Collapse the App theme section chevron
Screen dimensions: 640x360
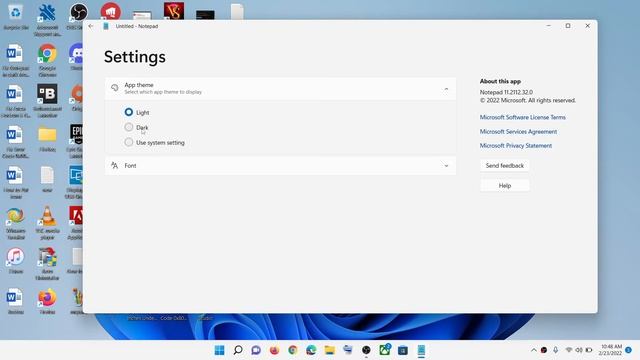click(x=446, y=89)
